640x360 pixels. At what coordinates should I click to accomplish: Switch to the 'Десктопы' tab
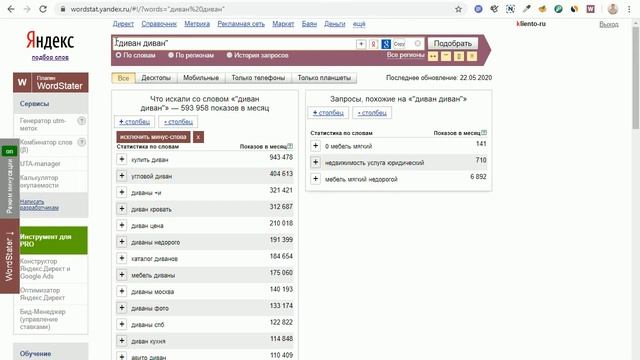[x=156, y=78]
